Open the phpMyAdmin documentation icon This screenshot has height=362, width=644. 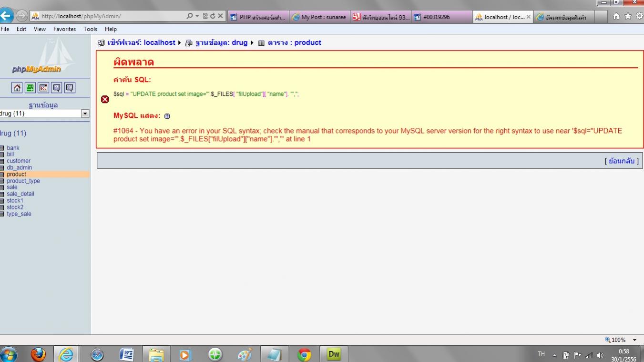click(x=57, y=87)
